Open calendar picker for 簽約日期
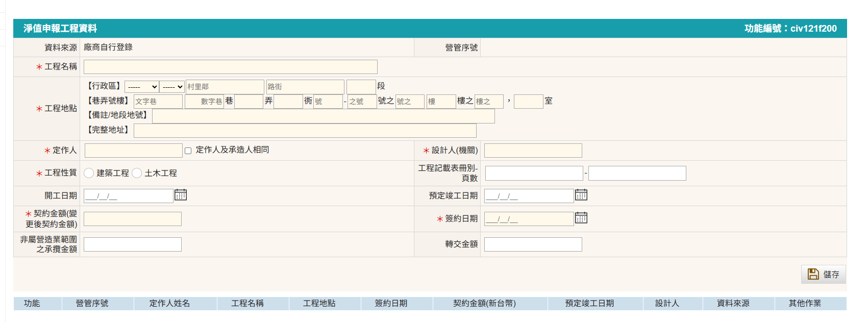 click(x=581, y=218)
